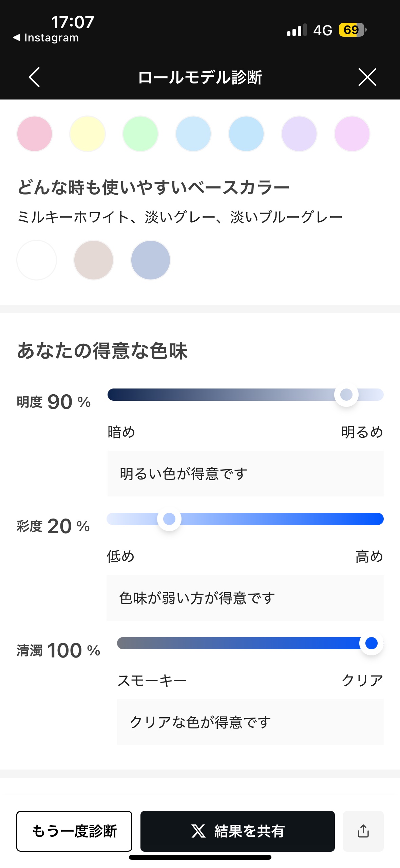Return to Instagram via status bar link
Viewport: 400px width, 868px height.
46,38
